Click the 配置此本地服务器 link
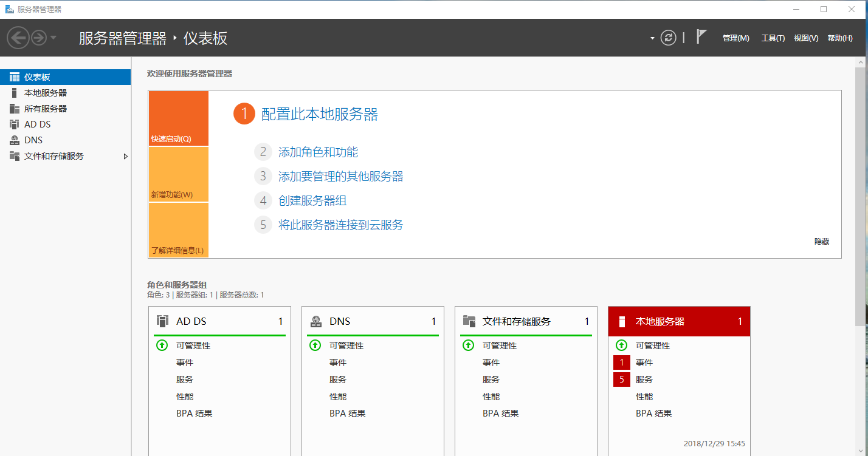Screen dimensions: 868x456 (x=320, y=114)
